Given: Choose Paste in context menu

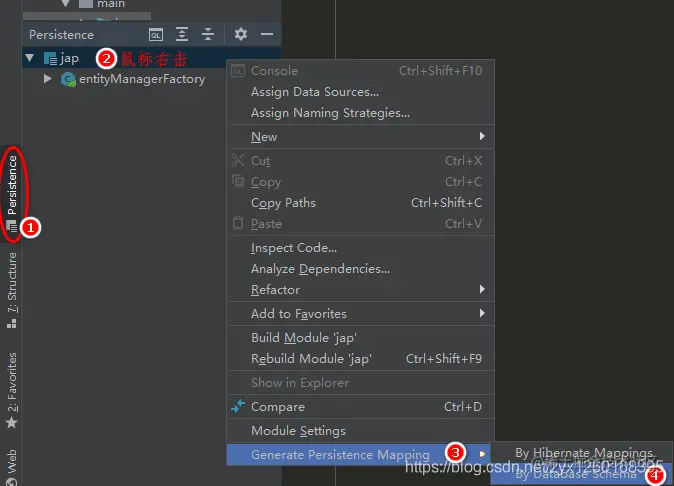Looking at the screenshot, I should (x=361, y=223).
